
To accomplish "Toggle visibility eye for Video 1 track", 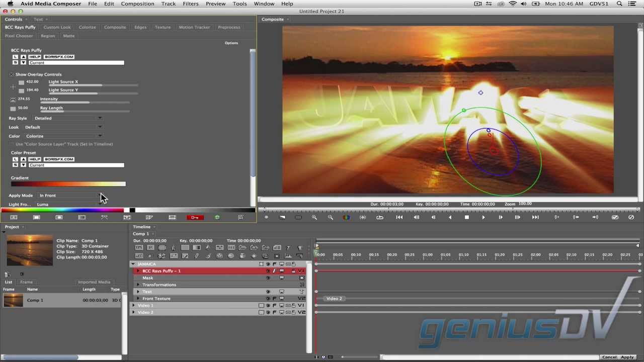I will [268, 306].
